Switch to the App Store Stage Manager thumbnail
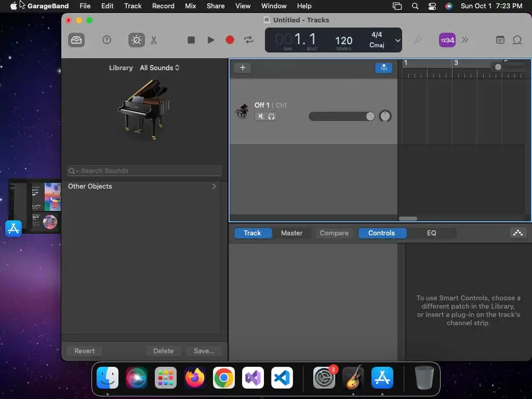Viewport: 532px width, 399px height. pyautogui.click(x=34, y=207)
